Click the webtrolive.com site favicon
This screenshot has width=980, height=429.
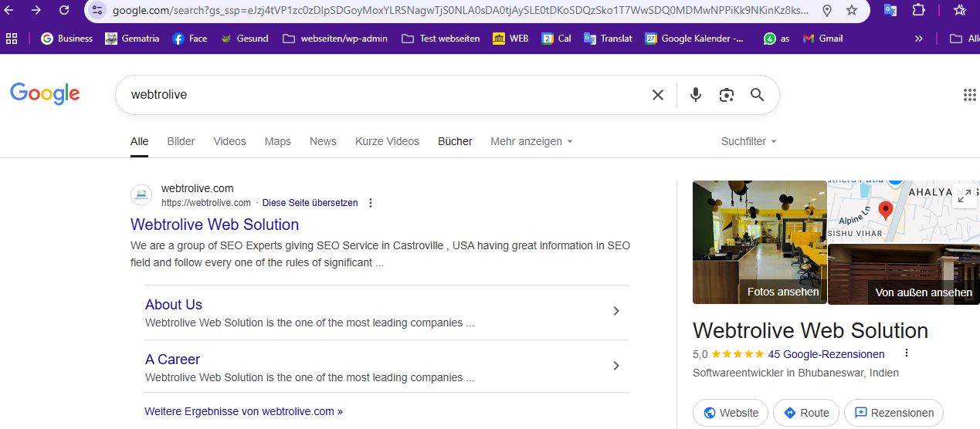[141, 195]
